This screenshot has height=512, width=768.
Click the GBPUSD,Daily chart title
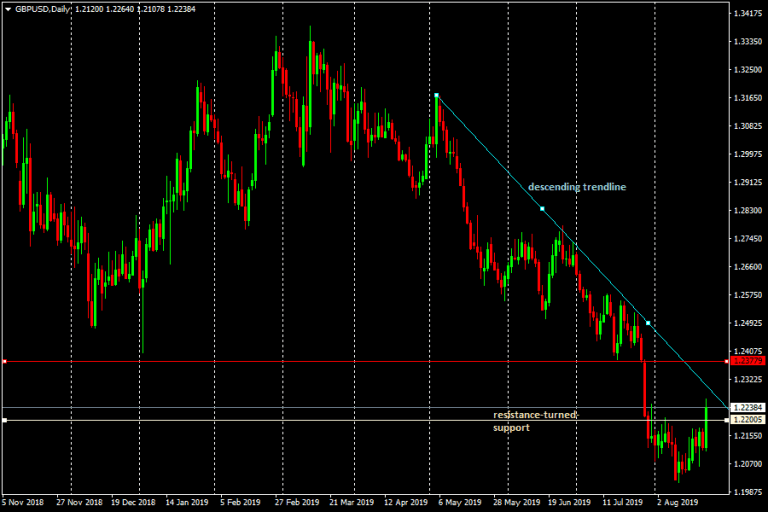click(43, 8)
